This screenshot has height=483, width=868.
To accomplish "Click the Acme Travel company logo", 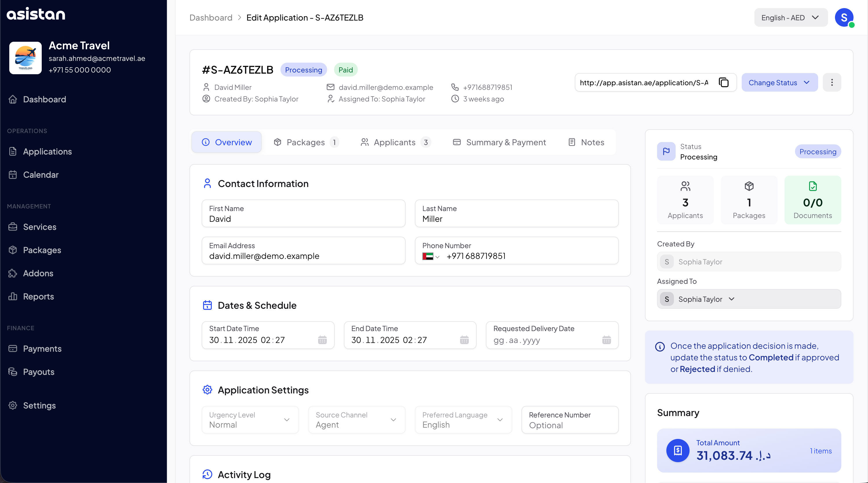I will (25, 58).
